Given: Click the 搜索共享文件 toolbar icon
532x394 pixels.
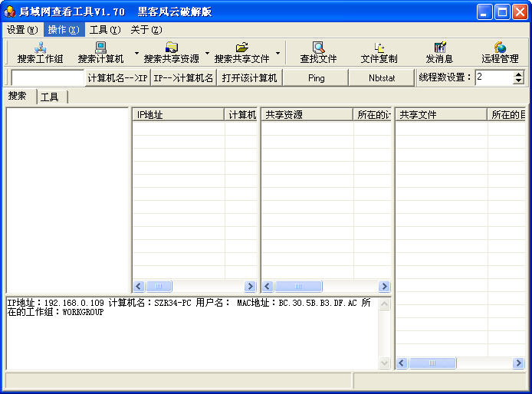Looking at the screenshot, I should (x=241, y=53).
